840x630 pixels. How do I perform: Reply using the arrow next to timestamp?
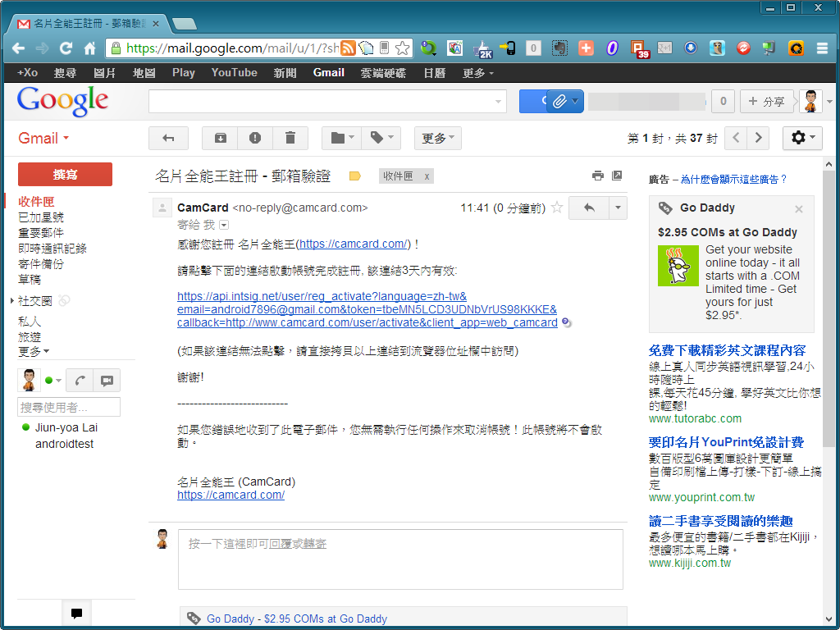589,208
